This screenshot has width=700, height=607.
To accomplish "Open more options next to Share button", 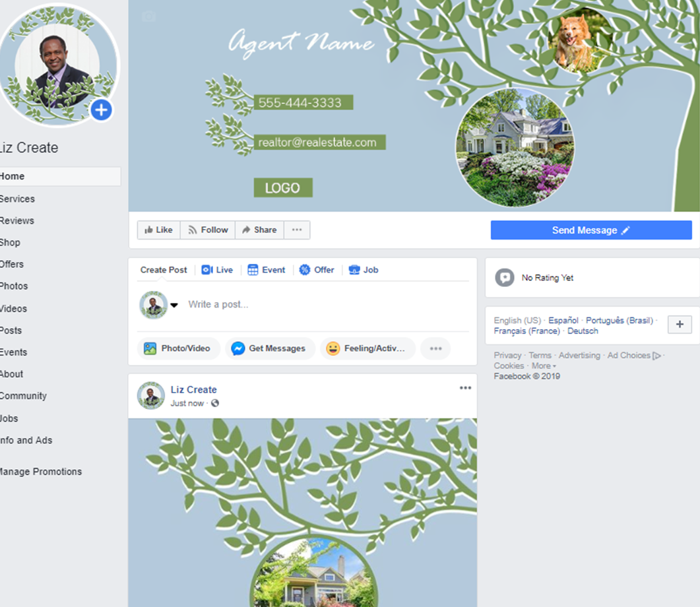I will 297,230.
